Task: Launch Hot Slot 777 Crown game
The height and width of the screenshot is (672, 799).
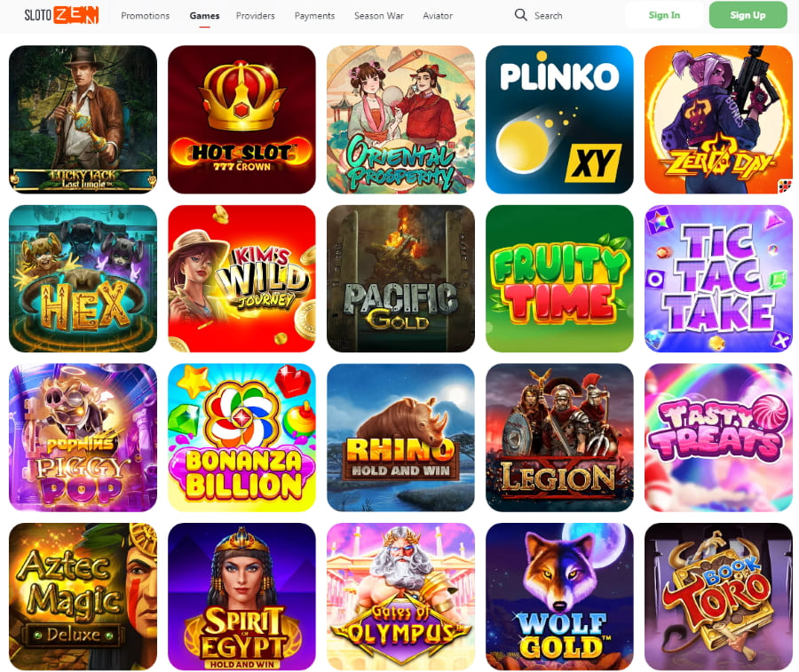Action: (241, 120)
